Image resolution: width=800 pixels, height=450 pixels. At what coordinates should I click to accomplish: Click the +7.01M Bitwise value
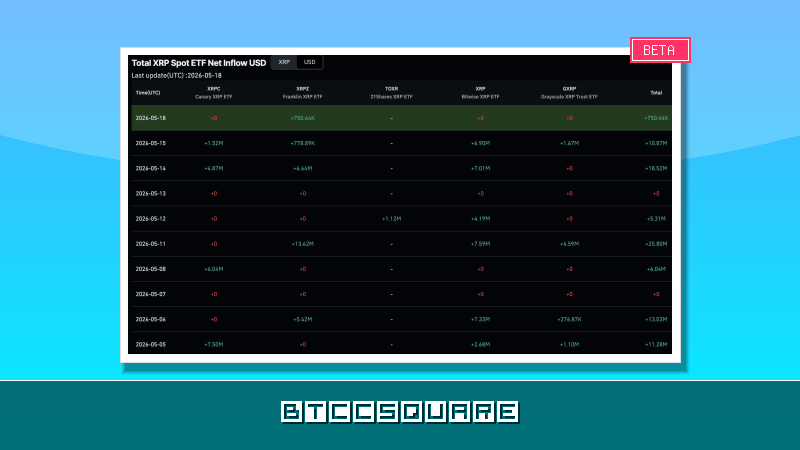[x=480, y=168]
